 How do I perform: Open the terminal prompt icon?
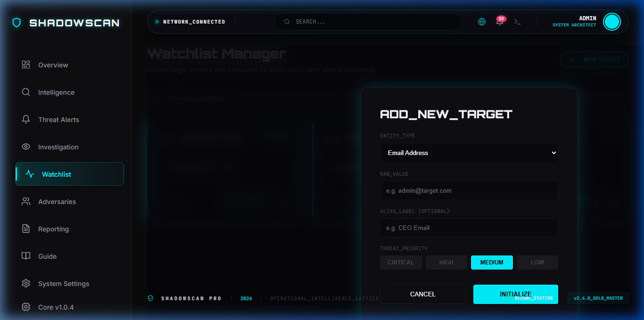[x=518, y=22]
